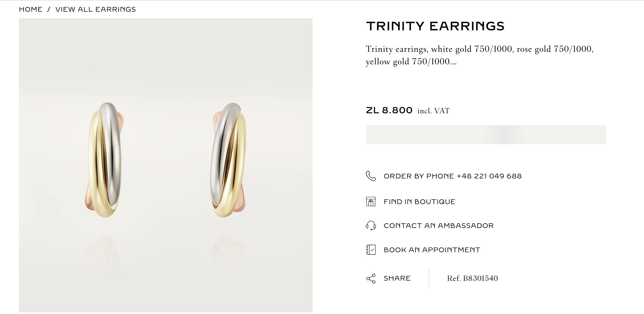Screen dimensions: 644x314
Task: Click the TRINITY EARRINGS product title
Action: [435, 26]
